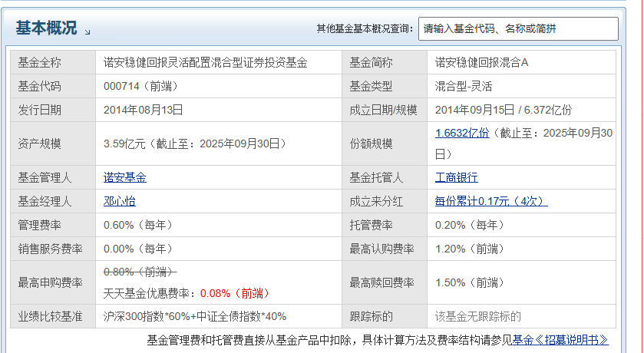This screenshot has height=353, width=644.
Task: Select the 基金管理人 label cell
Action: tap(53, 178)
